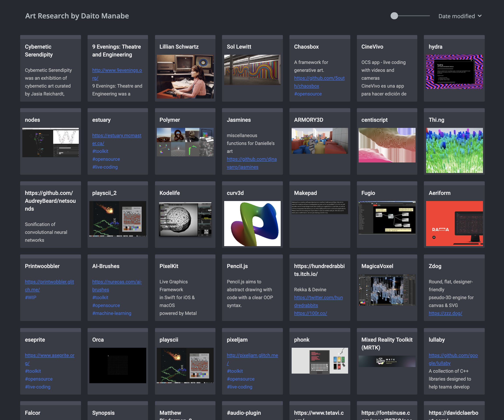Open the lullaby card title
This screenshot has height=420, width=504.
click(437, 340)
